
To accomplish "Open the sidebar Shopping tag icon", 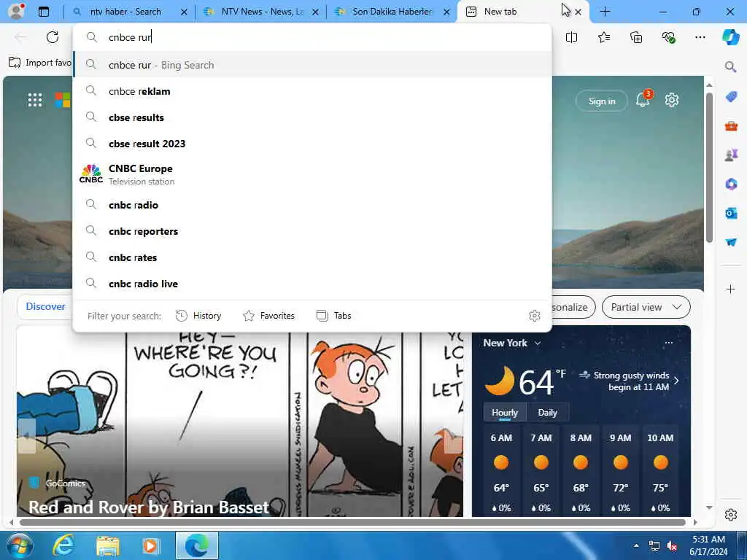I will coord(731,97).
